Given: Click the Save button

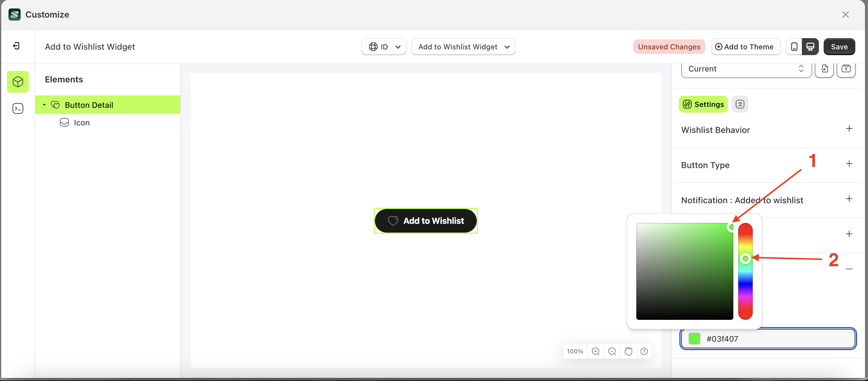Looking at the screenshot, I should point(839,47).
